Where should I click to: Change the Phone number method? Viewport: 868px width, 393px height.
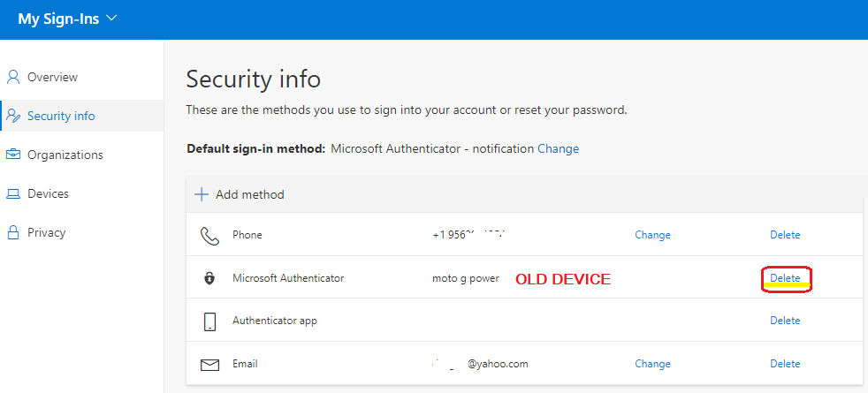[x=652, y=235]
